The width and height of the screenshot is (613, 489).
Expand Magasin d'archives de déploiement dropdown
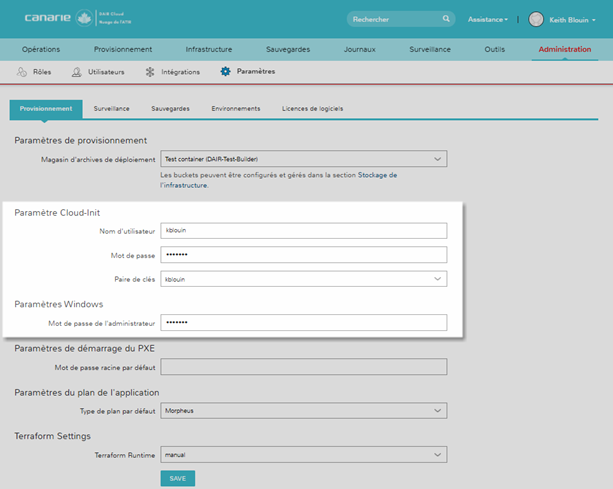438,158
